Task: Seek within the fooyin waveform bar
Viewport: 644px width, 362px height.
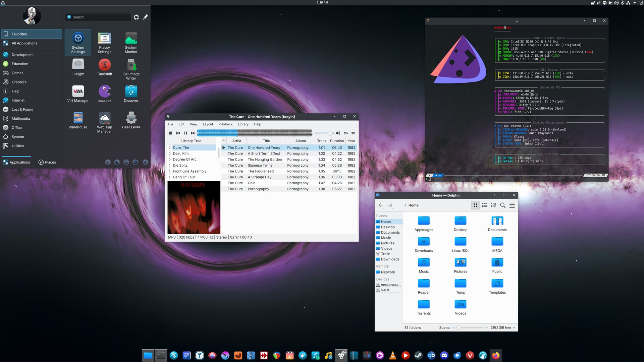Action: pyautogui.click(x=255, y=133)
